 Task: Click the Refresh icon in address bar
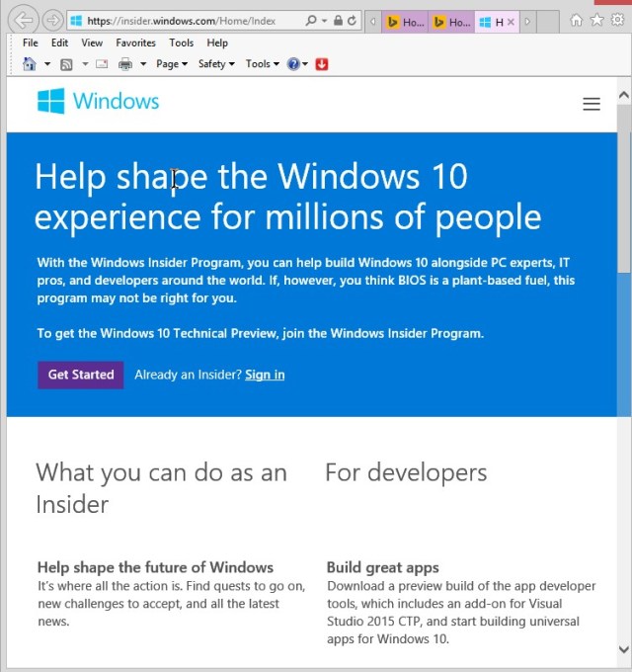[x=352, y=20]
